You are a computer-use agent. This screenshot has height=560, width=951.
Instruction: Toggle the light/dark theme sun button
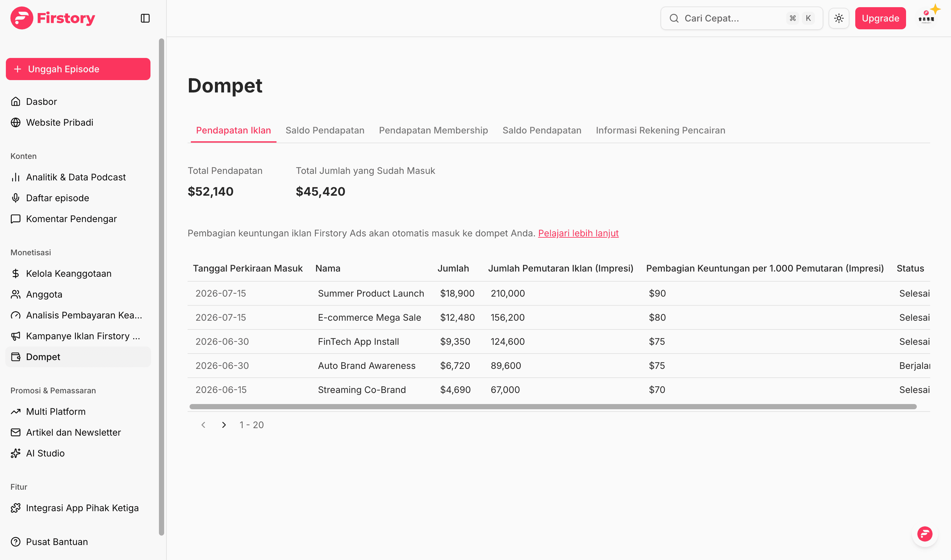[839, 18]
